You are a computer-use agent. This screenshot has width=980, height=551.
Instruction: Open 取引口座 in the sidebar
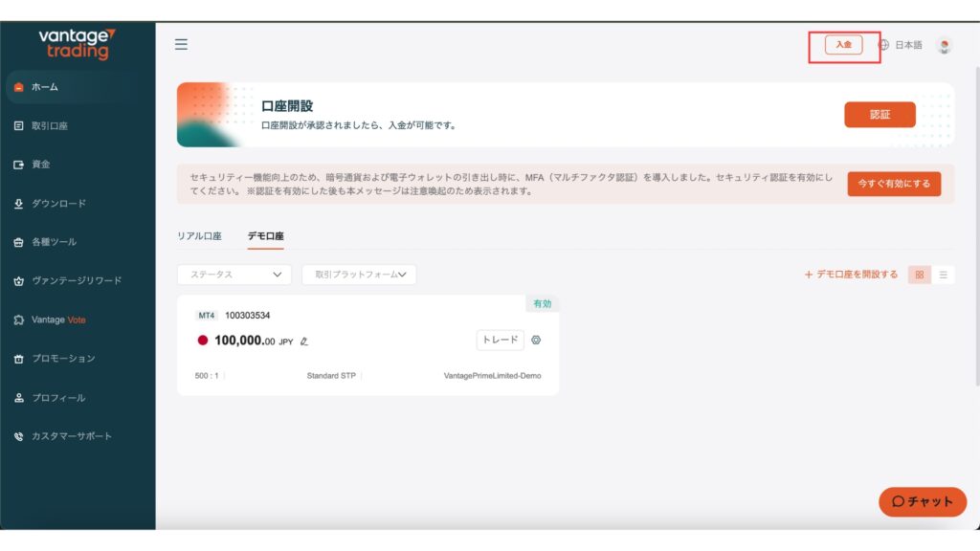click(x=48, y=125)
